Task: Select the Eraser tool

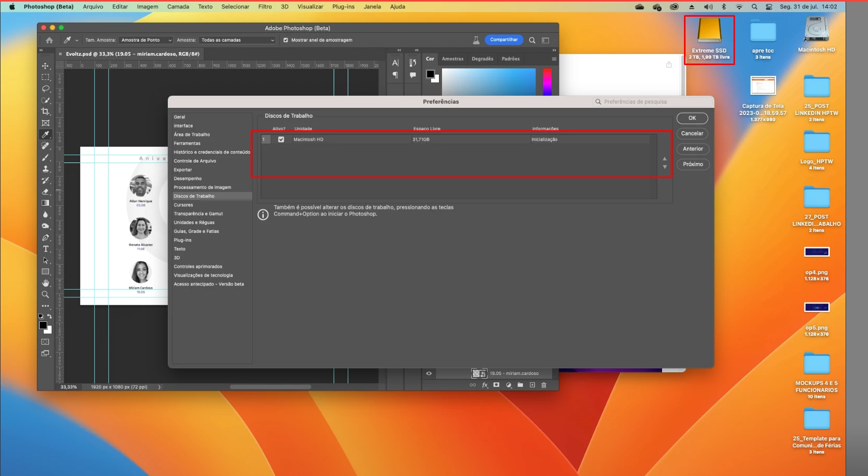Action: (x=45, y=192)
